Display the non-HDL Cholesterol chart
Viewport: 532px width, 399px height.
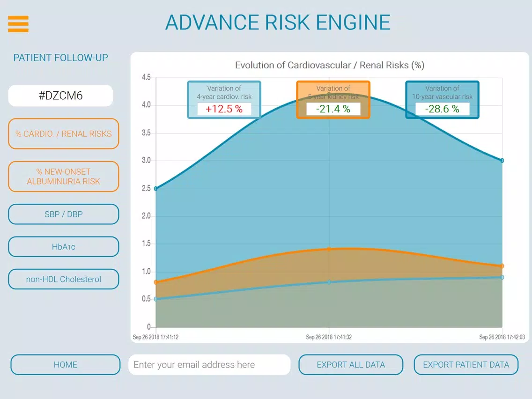63,279
